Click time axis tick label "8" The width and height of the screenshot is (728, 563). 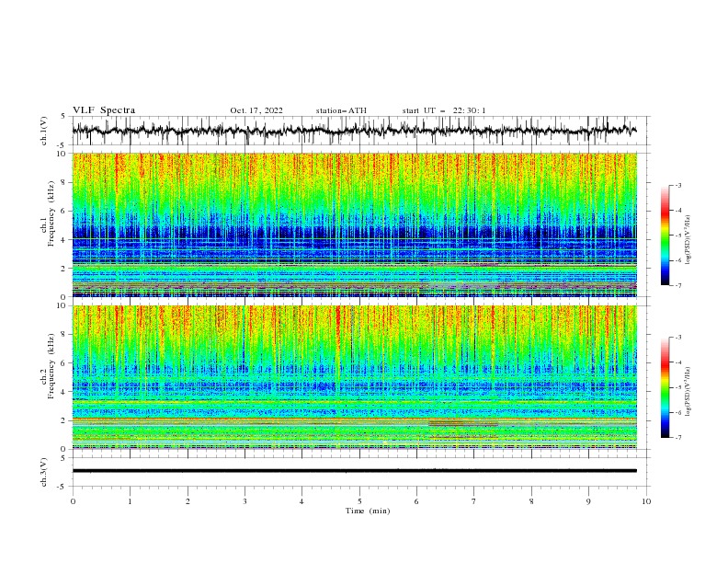pyautogui.click(x=531, y=501)
